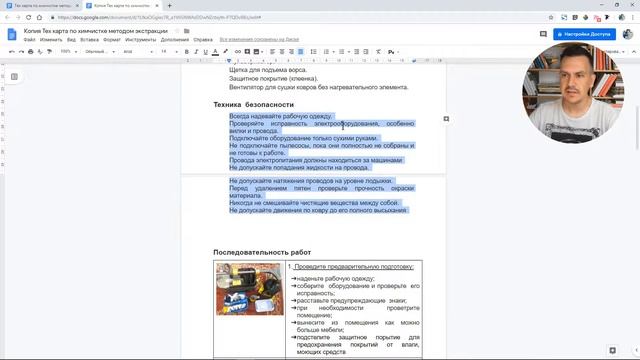Open the Изменить menu
The width and height of the screenshot is (640, 360).
(51, 40)
